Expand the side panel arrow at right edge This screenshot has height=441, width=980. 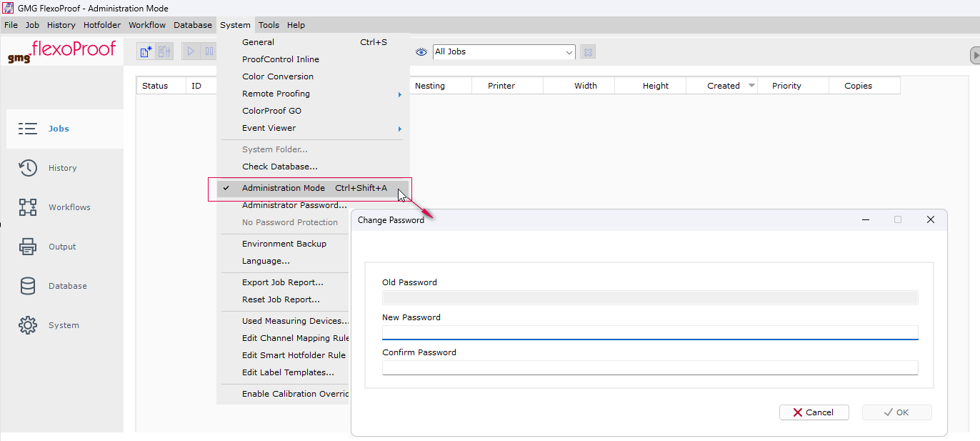(x=975, y=55)
